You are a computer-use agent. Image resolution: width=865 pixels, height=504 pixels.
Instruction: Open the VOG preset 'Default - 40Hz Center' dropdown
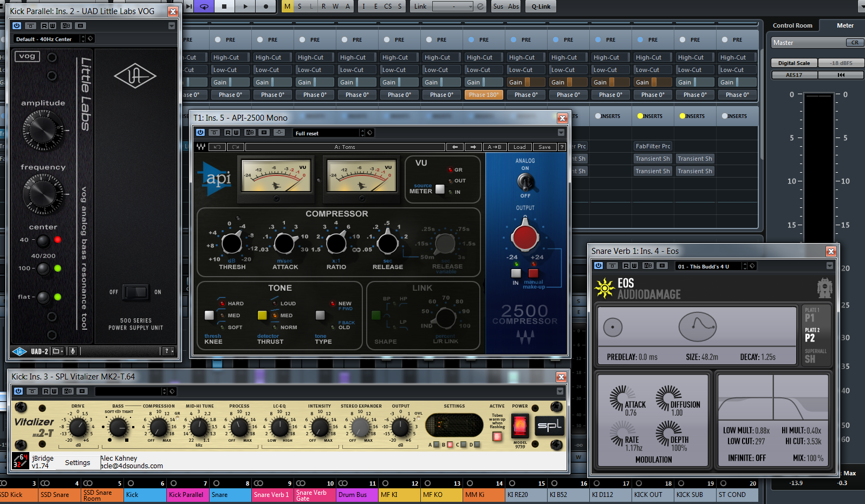click(x=47, y=39)
